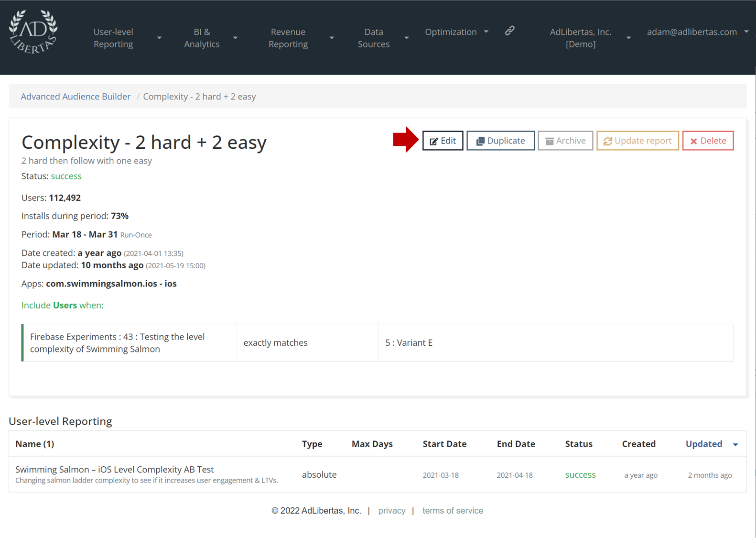
Task: Expand the User-level Reporting dropdown arrow
Action: [159, 38]
